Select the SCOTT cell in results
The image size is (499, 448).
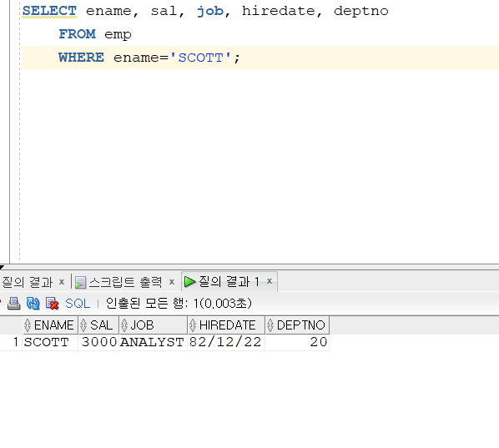click(x=50, y=342)
